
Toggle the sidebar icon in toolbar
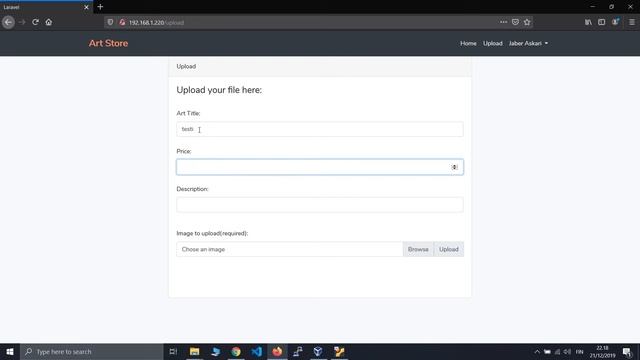click(601, 22)
